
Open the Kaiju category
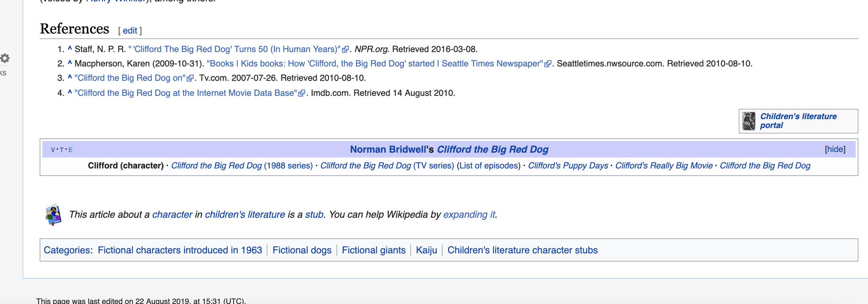point(426,250)
